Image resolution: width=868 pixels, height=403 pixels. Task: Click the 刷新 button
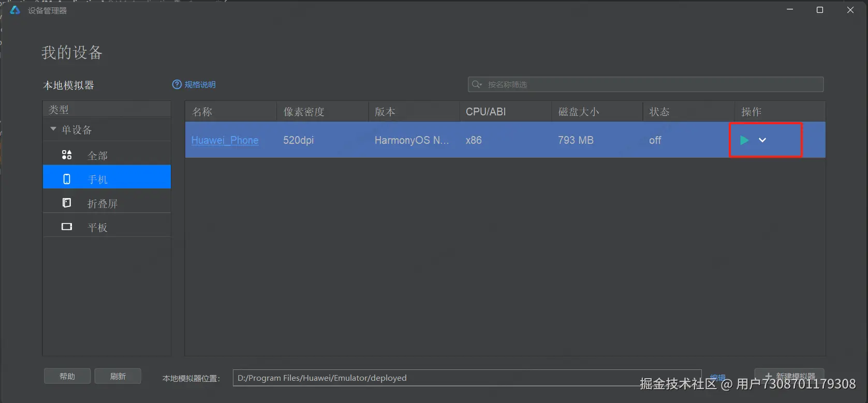(x=118, y=376)
